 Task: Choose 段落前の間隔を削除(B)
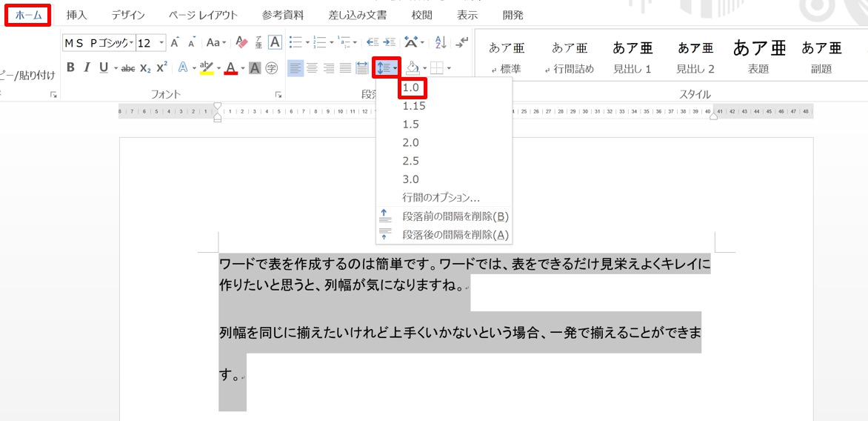click(x=443, y=216)
